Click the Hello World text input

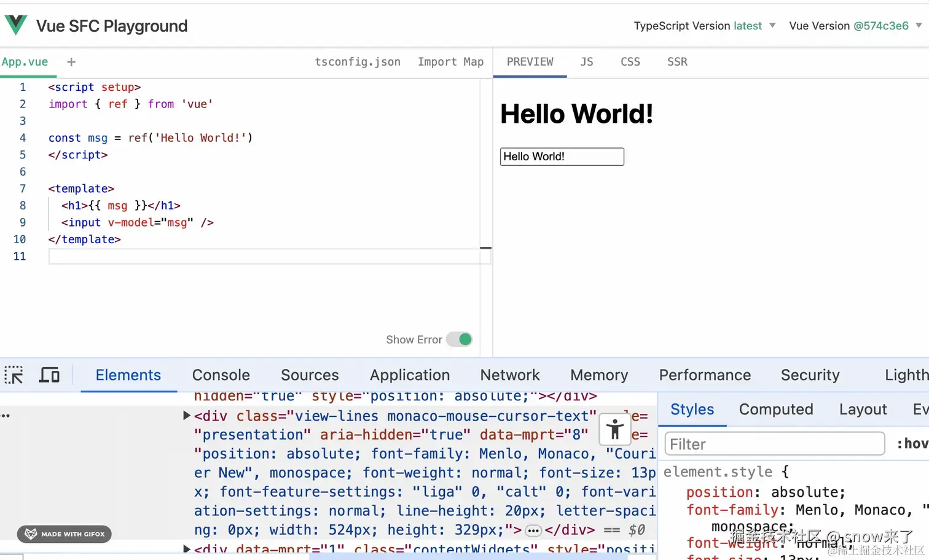[x=562, y=157]
